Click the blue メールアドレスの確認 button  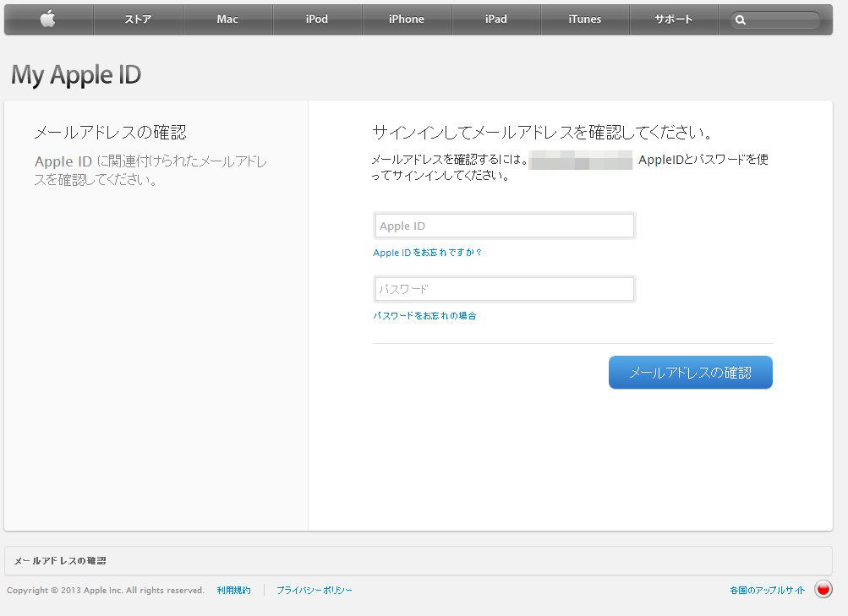coord(690,373)
